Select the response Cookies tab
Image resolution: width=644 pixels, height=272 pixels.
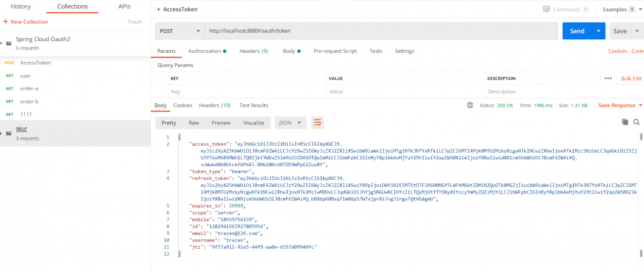(183, 106)
